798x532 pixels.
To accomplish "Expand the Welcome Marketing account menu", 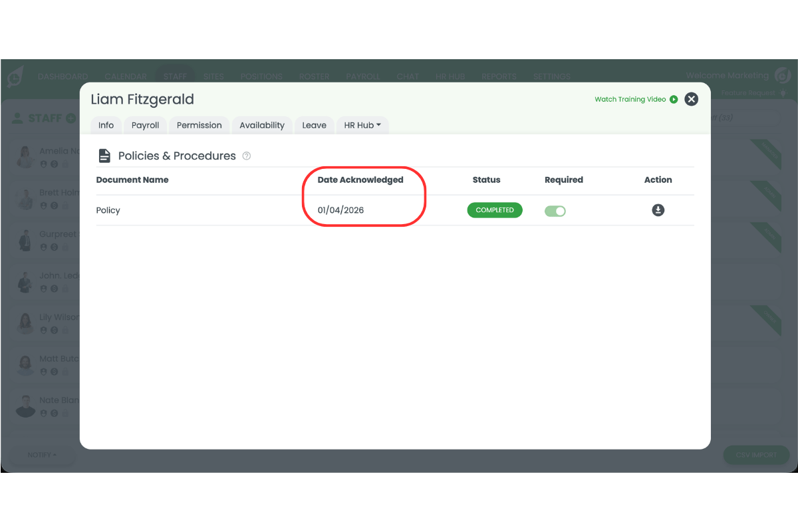I will [727, 75].
